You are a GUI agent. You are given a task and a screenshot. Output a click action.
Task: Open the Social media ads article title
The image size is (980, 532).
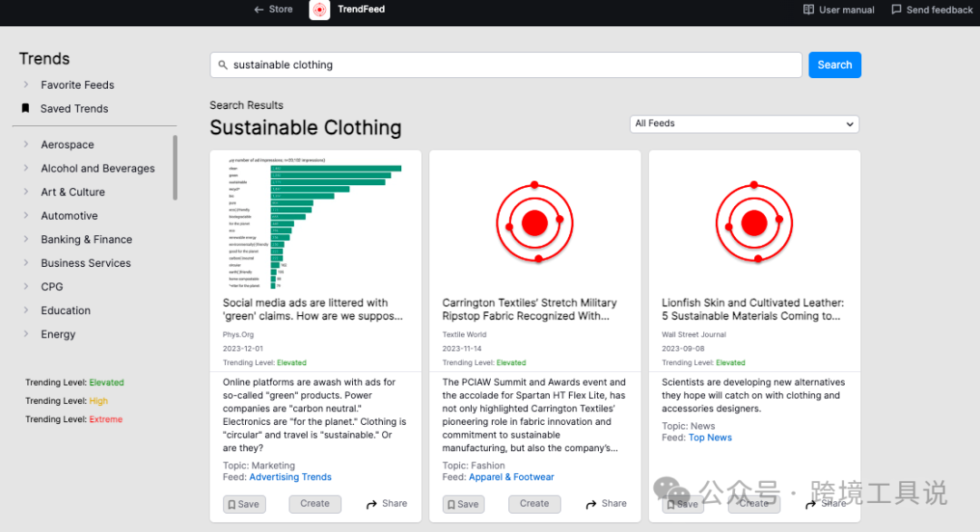coord(313,310)
